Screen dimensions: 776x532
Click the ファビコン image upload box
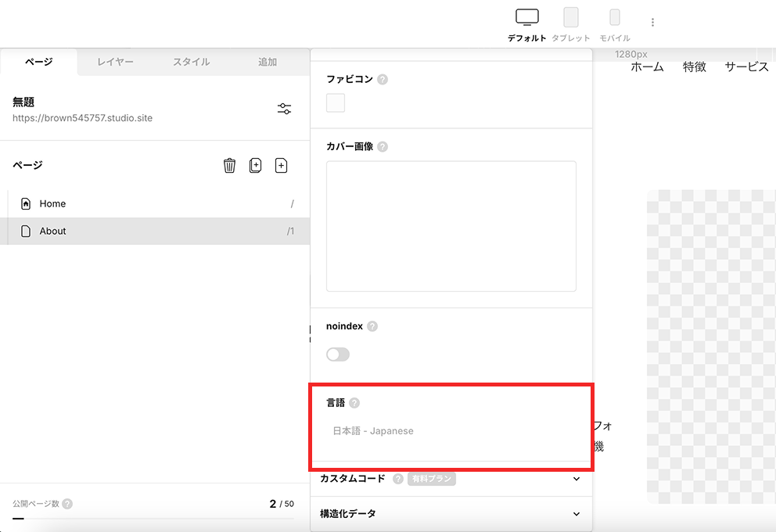(336, 102)
